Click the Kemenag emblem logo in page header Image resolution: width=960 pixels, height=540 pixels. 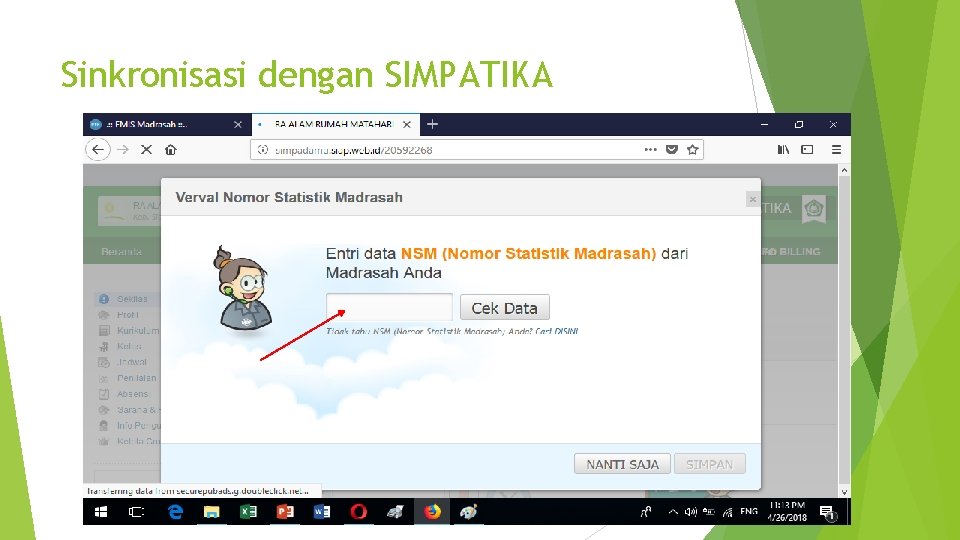pyautogui.click(x=814, y=209)
